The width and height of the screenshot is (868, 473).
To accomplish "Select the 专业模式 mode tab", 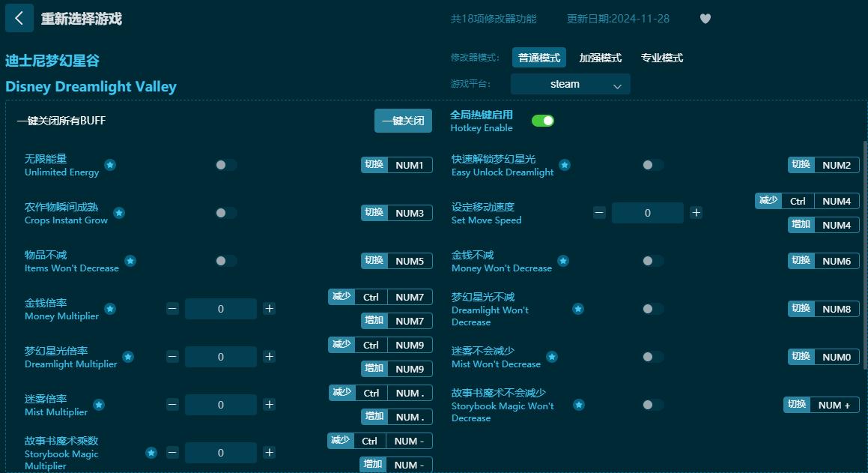I will pyautogui.click(x=661, y=57).
